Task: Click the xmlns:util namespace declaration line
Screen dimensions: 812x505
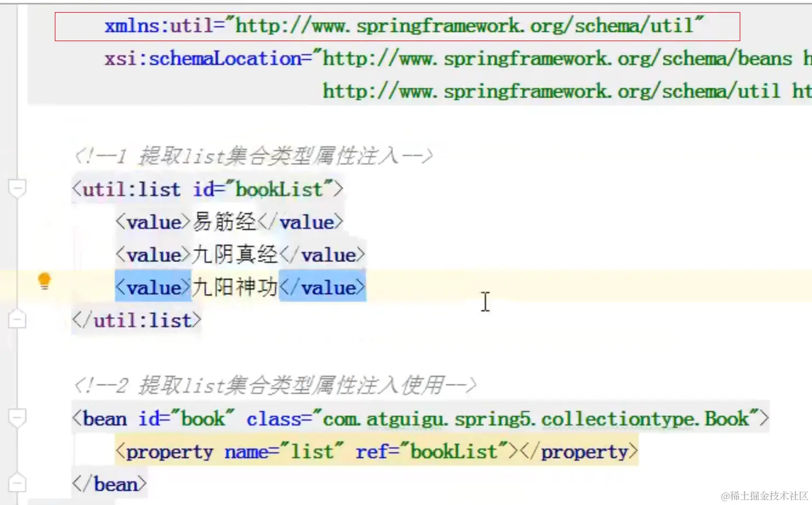Action: [x=404, y=26]
